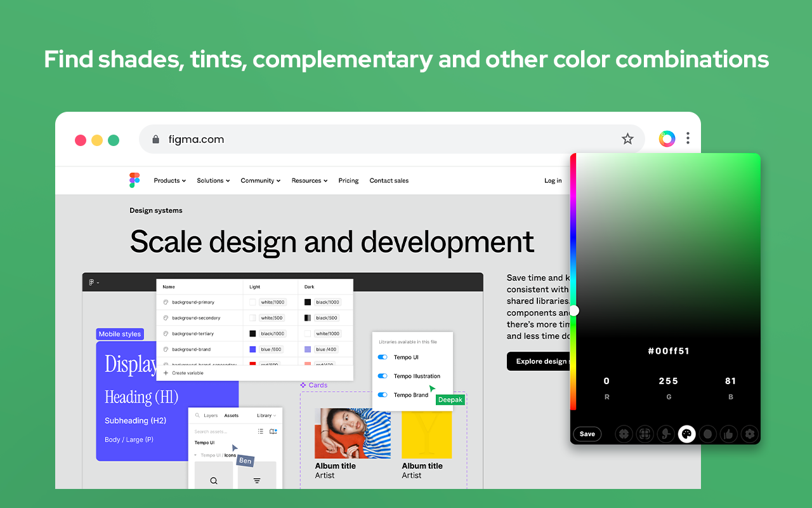Open the page palette grid tool

coord(645,434)
